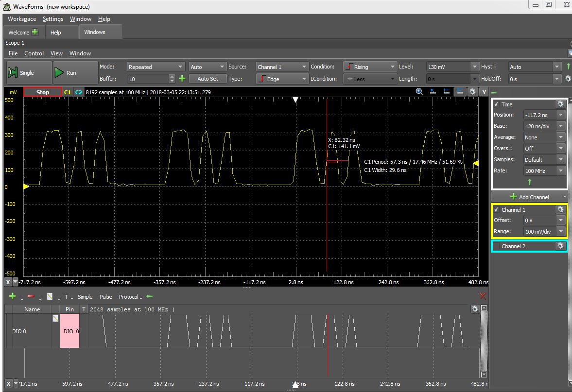Open Condition Rising dropdown
This screenshot has width=572, height=392.
pos(369,67)
